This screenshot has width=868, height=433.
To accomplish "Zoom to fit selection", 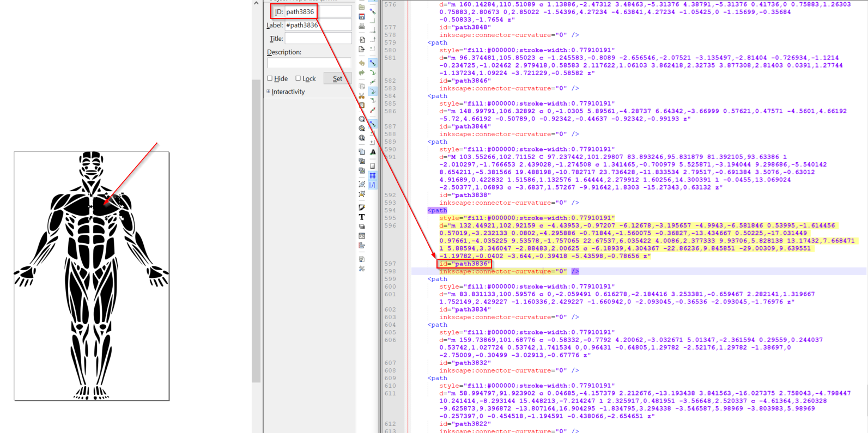I will (362, 119).
